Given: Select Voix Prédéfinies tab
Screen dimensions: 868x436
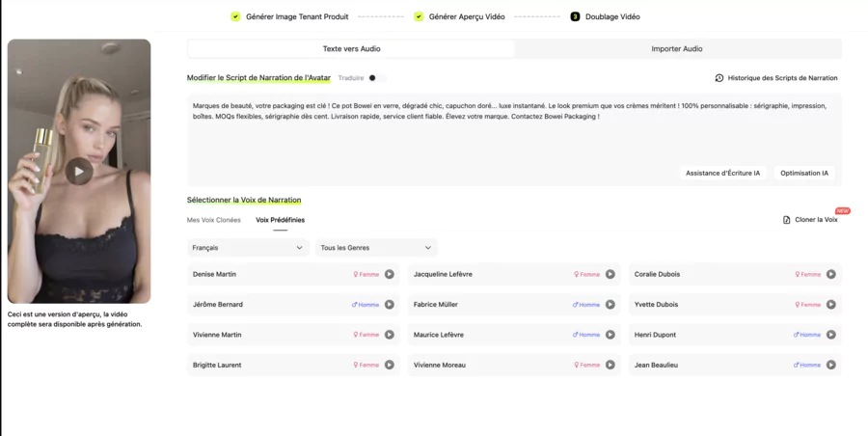Looking at the screenshot, I should (x=280, y=220).
